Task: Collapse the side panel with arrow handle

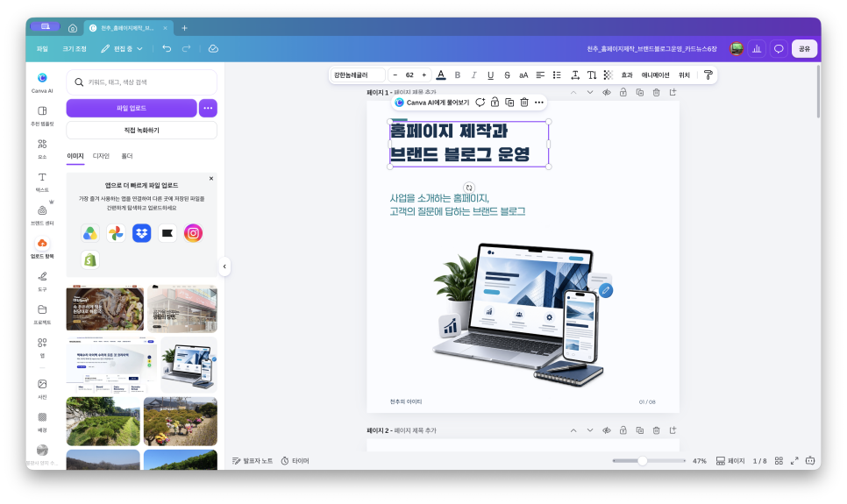Action: 224,266
